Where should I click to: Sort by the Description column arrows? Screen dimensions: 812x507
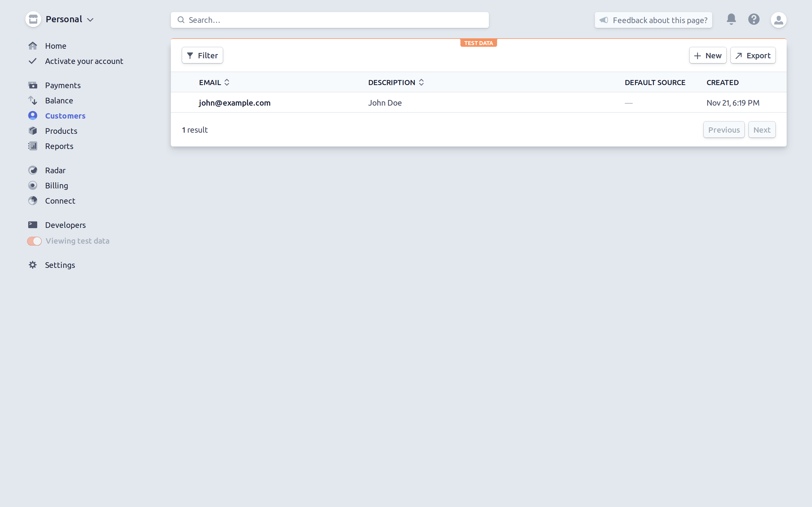[x=422, y=83]
